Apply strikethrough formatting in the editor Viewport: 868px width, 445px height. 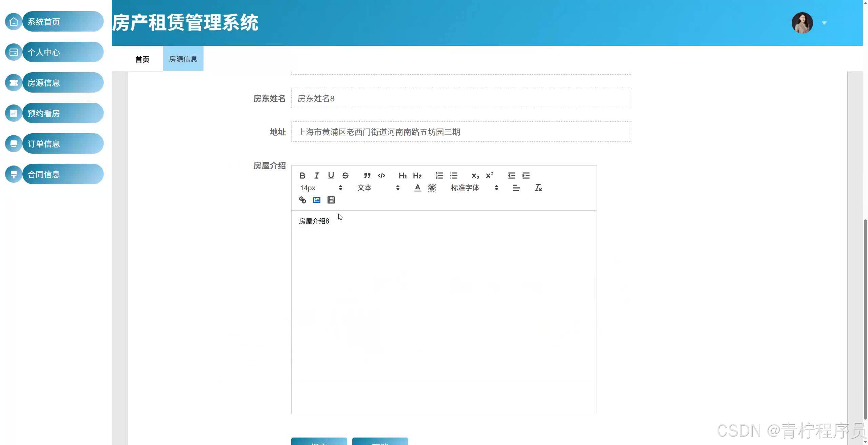click(x=345, y=175)
